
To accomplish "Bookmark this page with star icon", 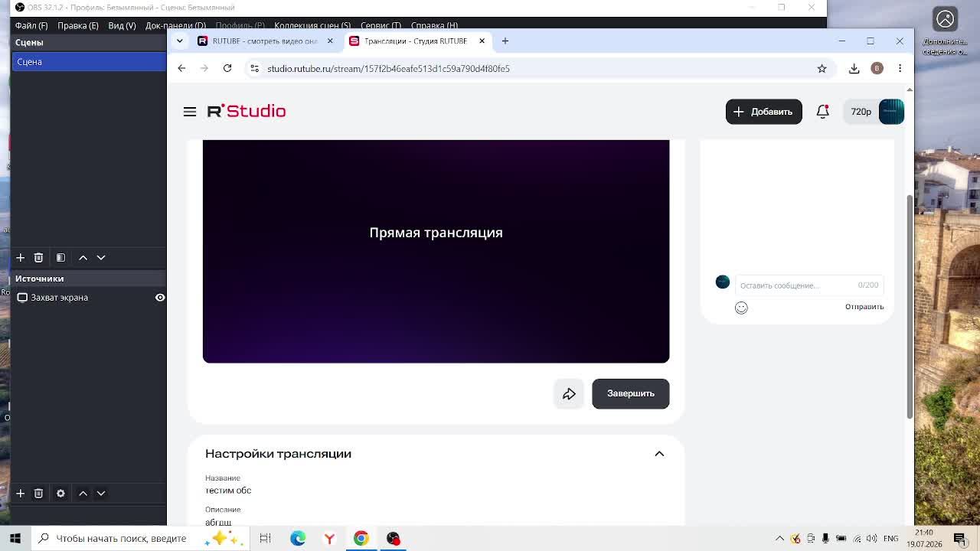I will [x=822, y=69].
